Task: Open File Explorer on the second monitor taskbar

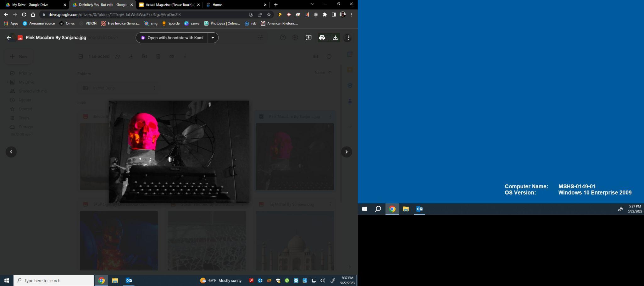Action: click(406, 209)
